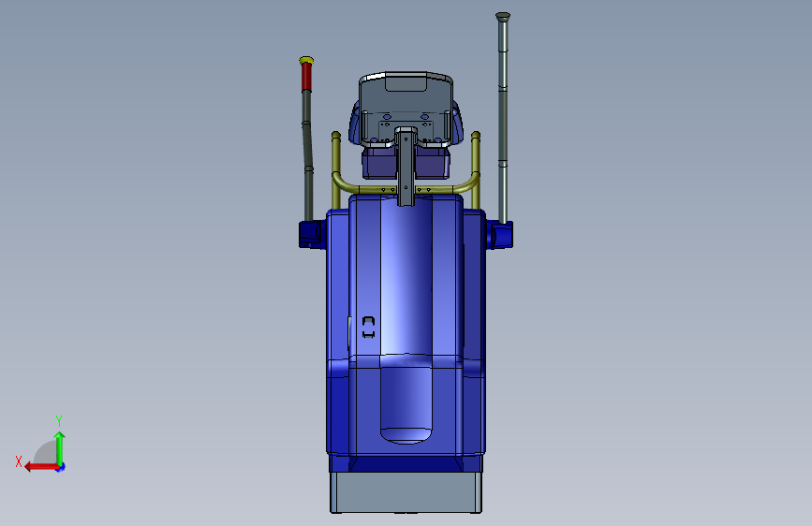Select the blue side knob below gray rod
This screenshot has width=812, height=526.
[x=500, y=235]
